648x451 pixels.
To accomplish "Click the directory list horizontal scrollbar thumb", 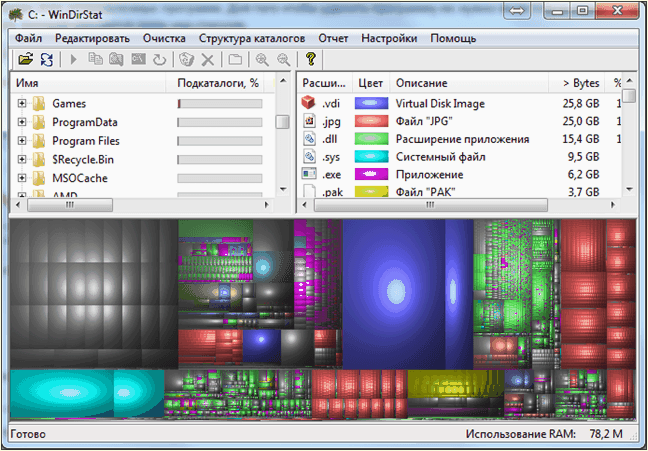I will [x=70, y=205].
